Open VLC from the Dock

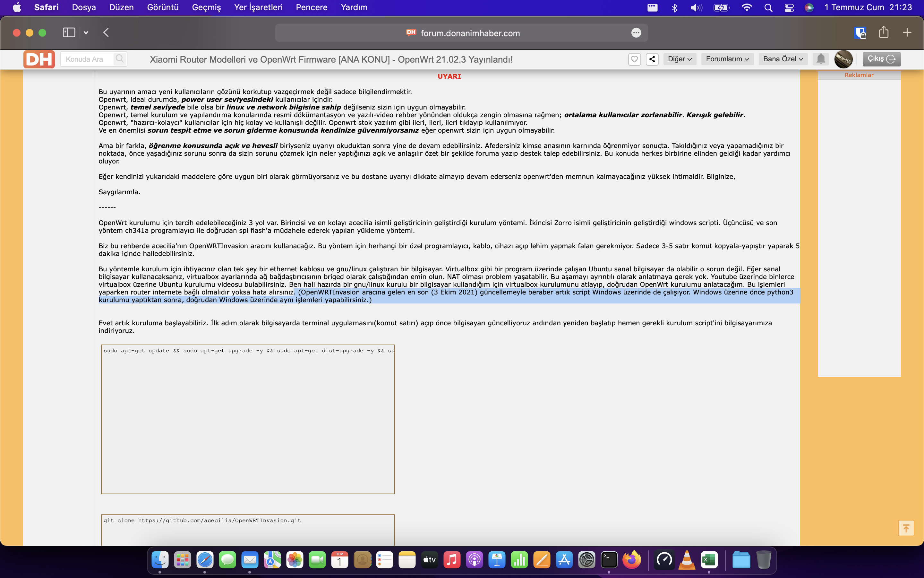(687, 560)
